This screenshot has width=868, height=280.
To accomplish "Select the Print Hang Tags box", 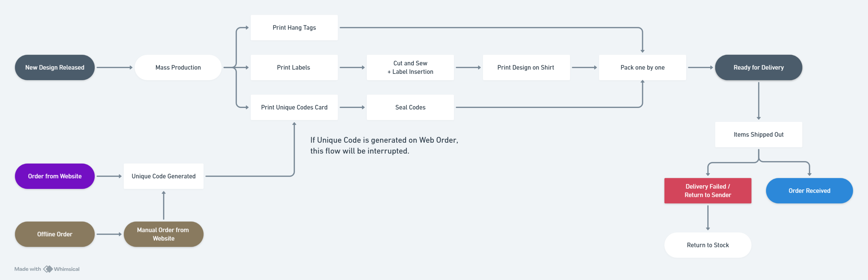I will click(x=294, y=28).
